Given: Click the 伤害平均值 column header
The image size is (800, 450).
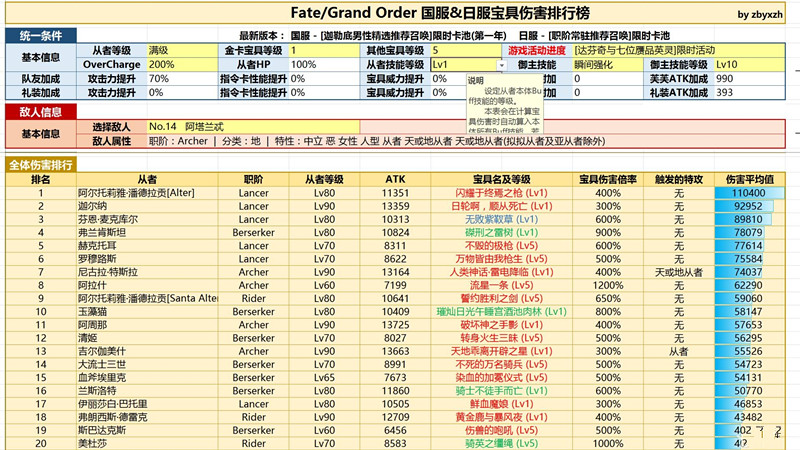Looking at the screenshot, I should click(749, 180).
